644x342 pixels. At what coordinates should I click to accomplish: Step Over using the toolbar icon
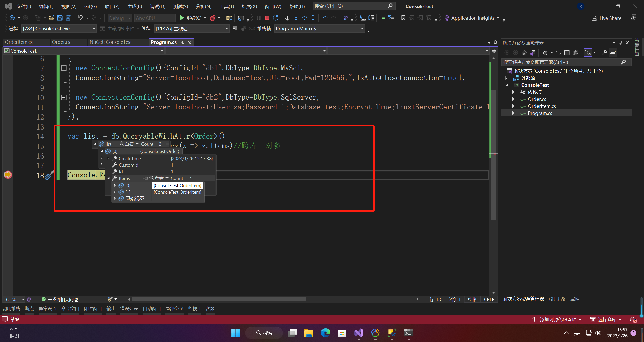tap(304, 18)
